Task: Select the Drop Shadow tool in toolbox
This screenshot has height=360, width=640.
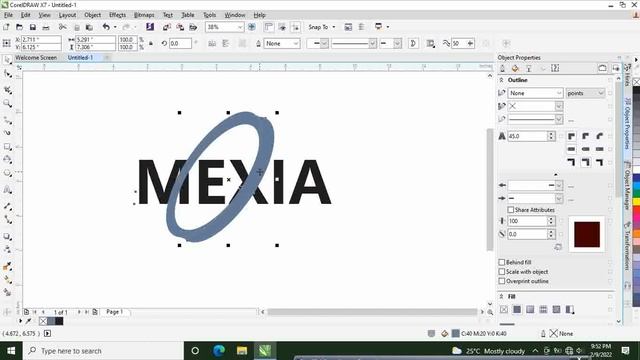Action: coord(7,236)
